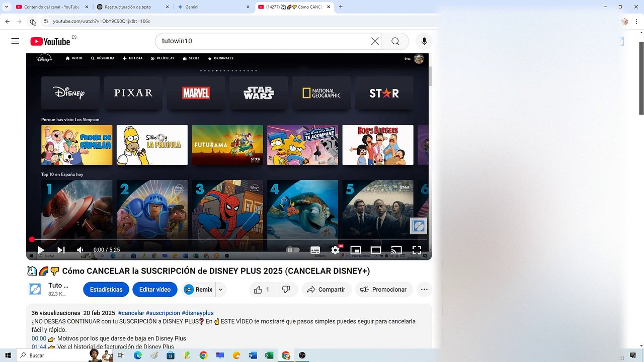Toggle autoplay switch in the player

pos(293,250)
